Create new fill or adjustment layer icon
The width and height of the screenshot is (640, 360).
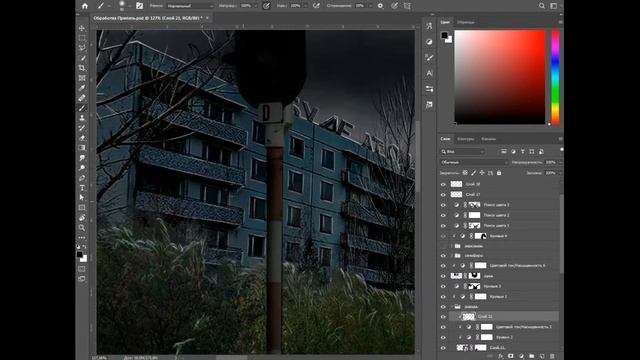click(521, 356)
